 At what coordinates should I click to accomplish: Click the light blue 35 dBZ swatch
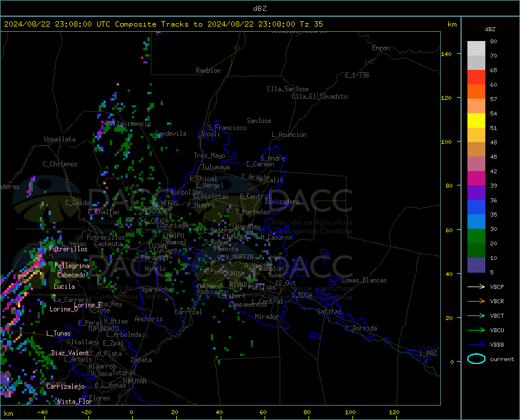coord(476,221)
